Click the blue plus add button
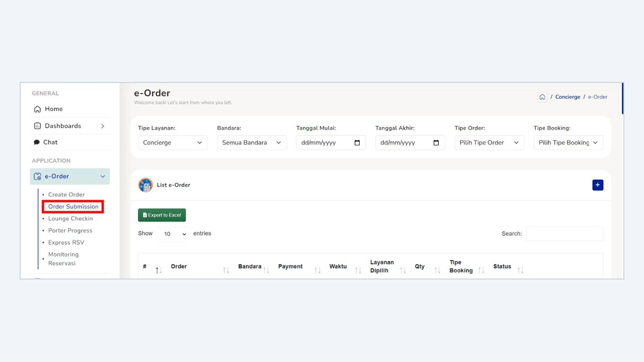This screenshot has width=644, height=362. coord(598,185)
